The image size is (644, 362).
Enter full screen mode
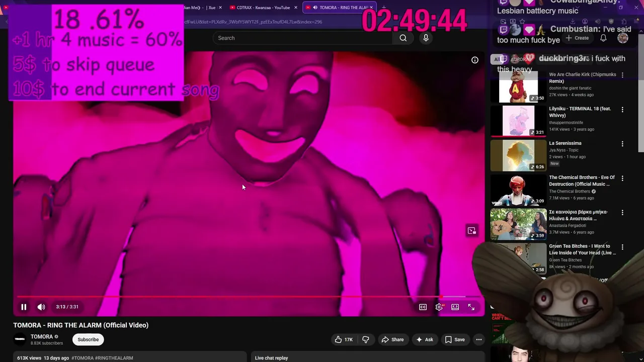click(x=471, y=307)
